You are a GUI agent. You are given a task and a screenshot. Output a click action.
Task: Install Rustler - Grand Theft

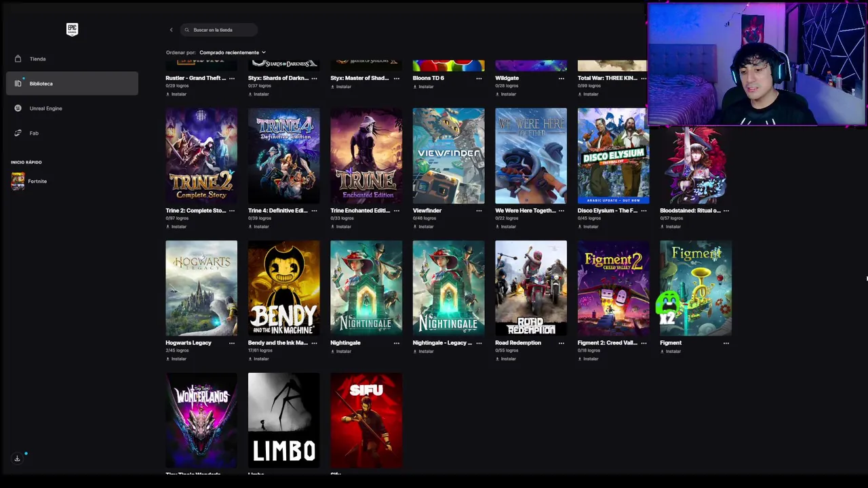tap(176, 94)
